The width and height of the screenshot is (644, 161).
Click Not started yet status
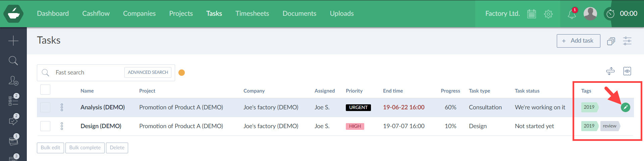pyautogui.click(x=534, y=126)
